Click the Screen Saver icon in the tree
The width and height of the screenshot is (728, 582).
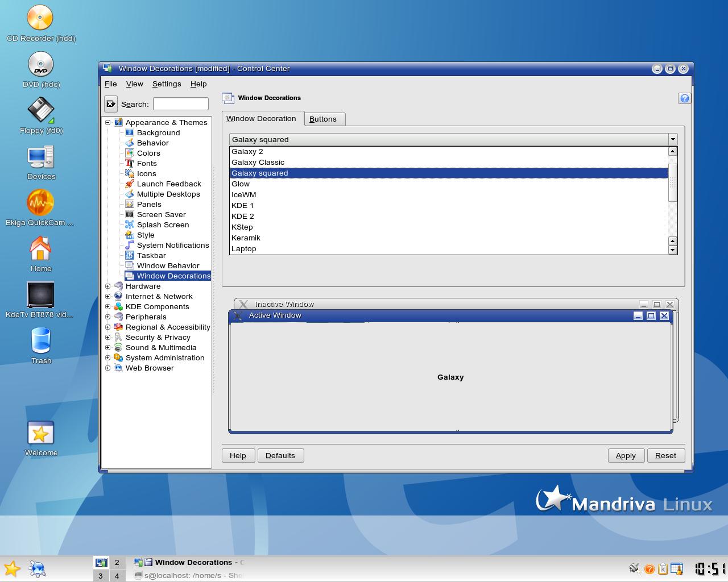(x=130, y=214)
